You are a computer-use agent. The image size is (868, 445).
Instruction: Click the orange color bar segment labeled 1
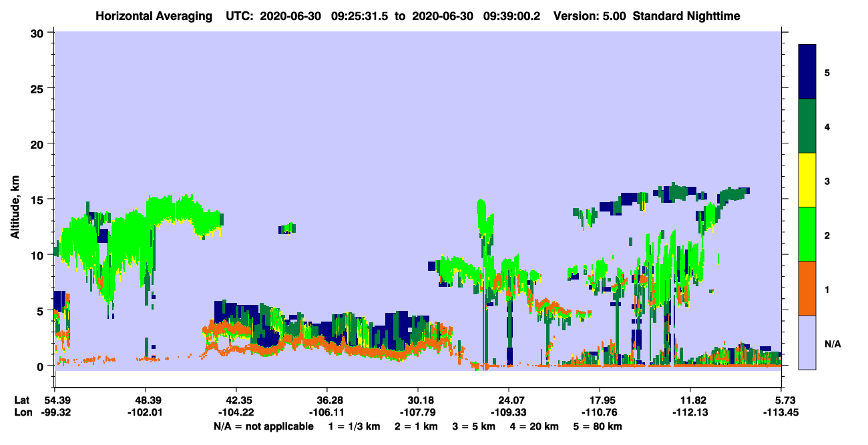[807, 288]
